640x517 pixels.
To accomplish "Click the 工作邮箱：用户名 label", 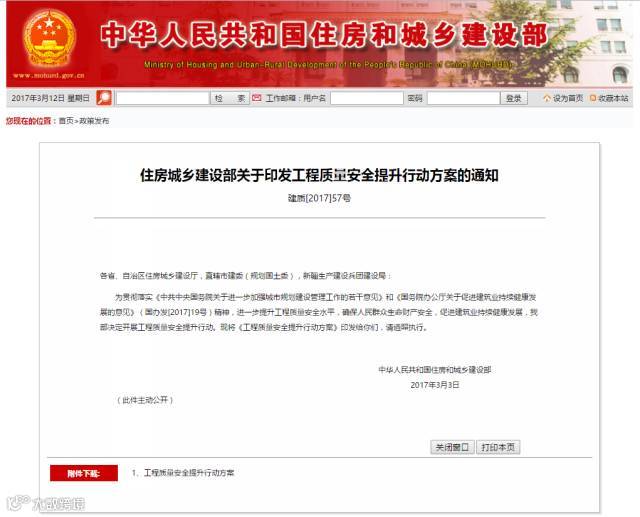I will coord(296,98).
